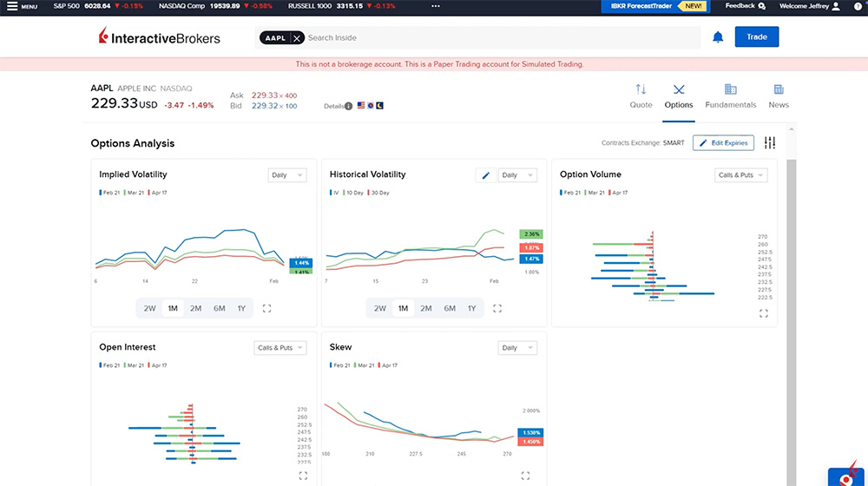
Task: Click Feb 21 legend in Option Volume
Action: 570,193
